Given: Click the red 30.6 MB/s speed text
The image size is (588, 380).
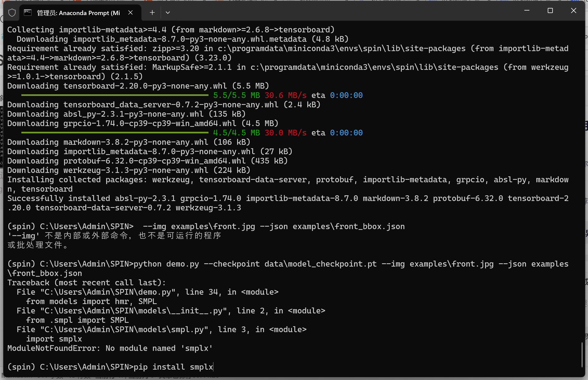Looking at the screenshot, I should click(285, 95).
